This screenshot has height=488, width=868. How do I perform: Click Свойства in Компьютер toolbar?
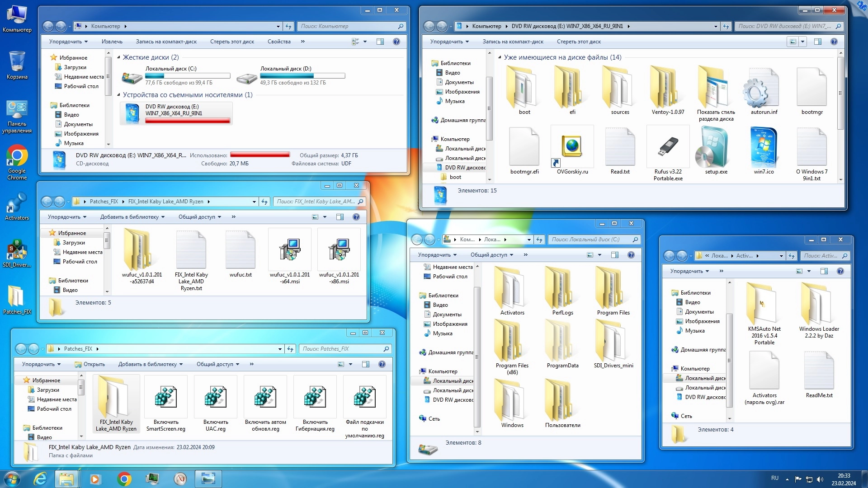[279, 42]
